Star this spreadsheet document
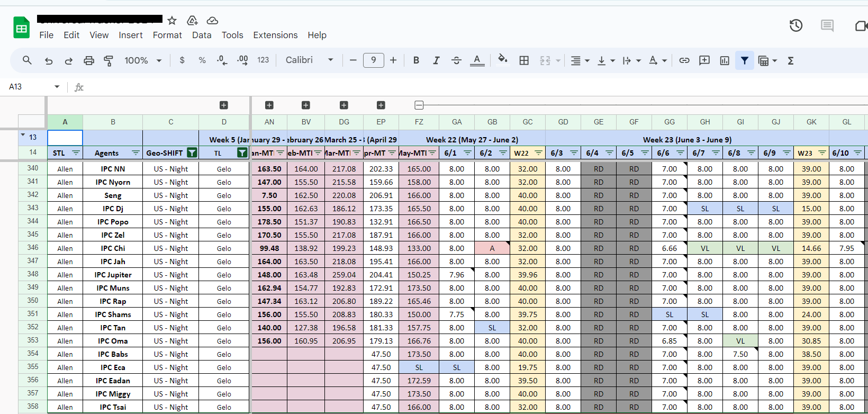The width and height of the screenshot is (868, 414). click(x=172, y=21)
